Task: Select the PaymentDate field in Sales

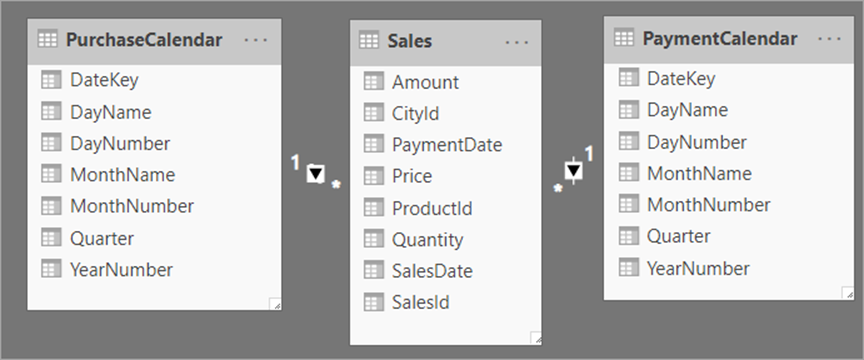Action: [446, 144]
